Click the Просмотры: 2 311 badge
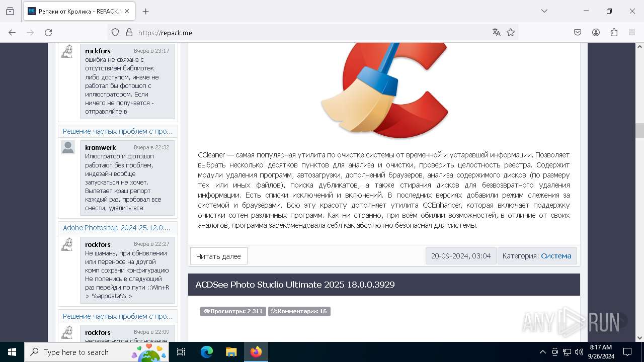The image size is (644, 362). [233, 311]
